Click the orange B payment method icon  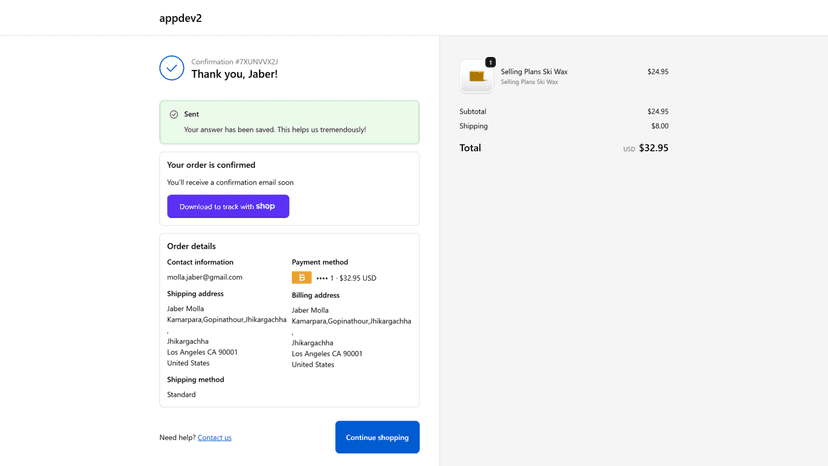point(302,277)
